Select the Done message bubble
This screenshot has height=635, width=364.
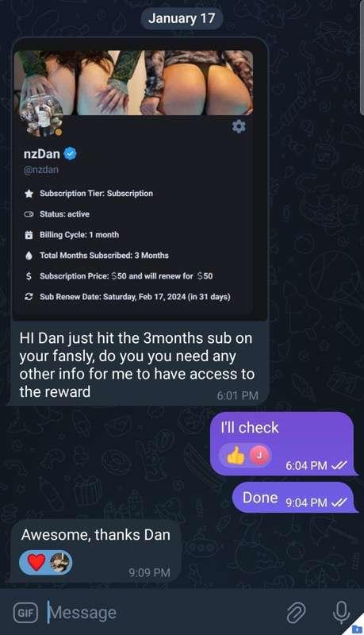(295, 498)
